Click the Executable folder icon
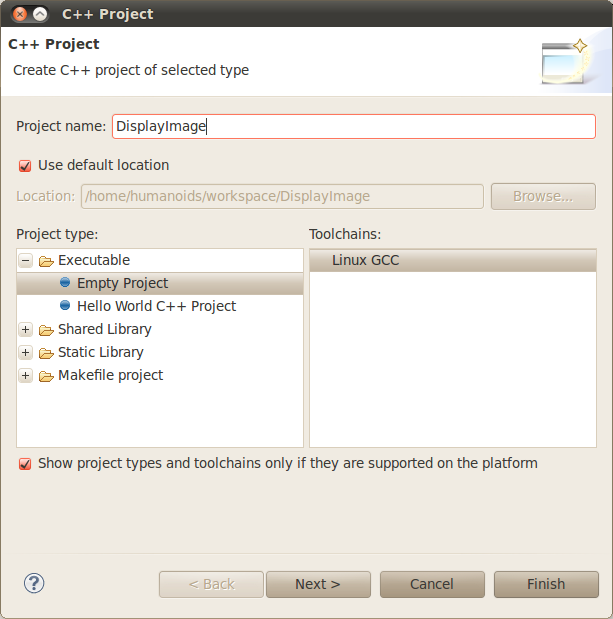 (46, 261)
